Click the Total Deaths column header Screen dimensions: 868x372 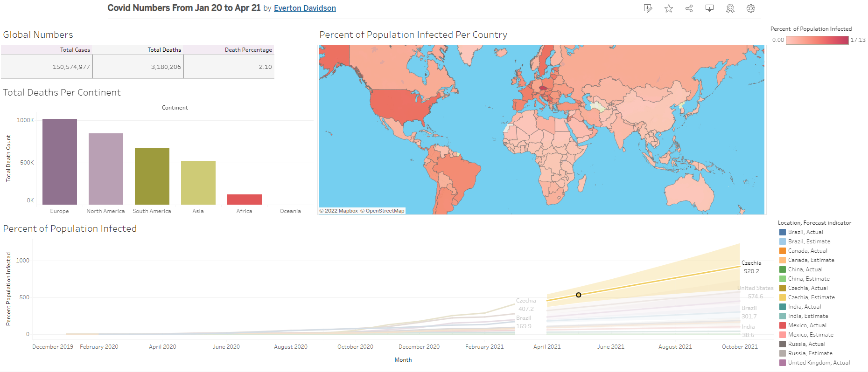164,50
